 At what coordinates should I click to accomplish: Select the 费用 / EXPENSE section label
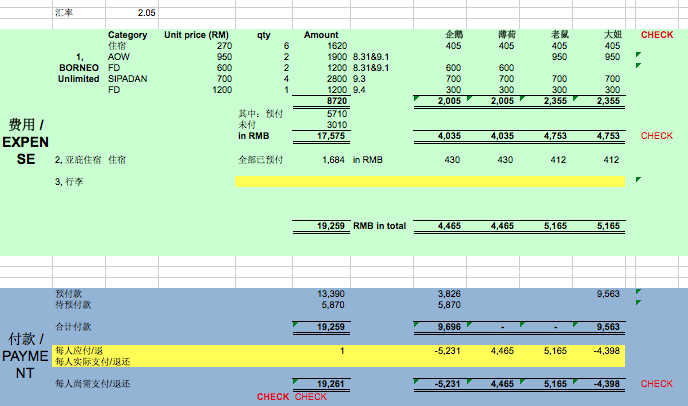pyautogui.click(x=25, y=142)
